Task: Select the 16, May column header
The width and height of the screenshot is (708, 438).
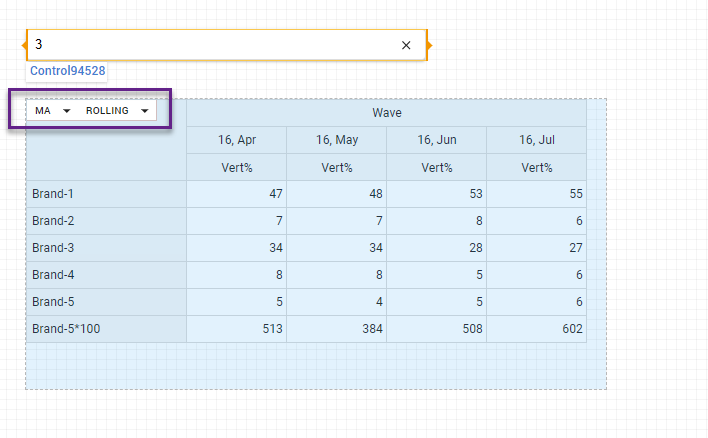Action: pyautogui.click(x=336, y=140)
